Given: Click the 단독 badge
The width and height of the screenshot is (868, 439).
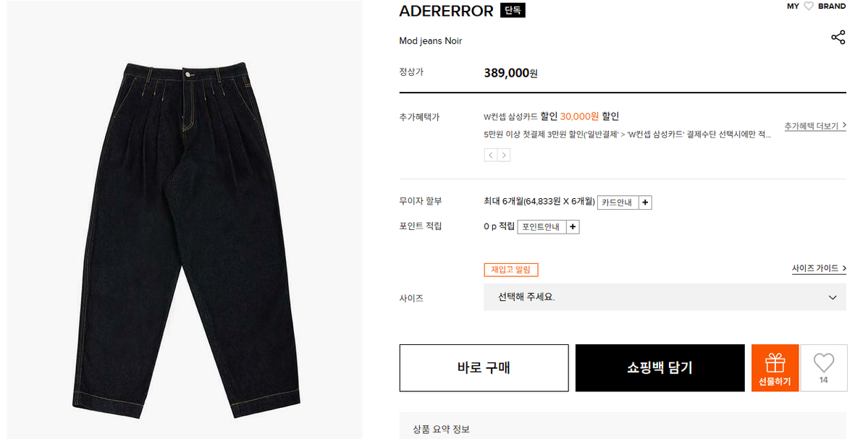Looking at the screenshot, I should [513, 11].
